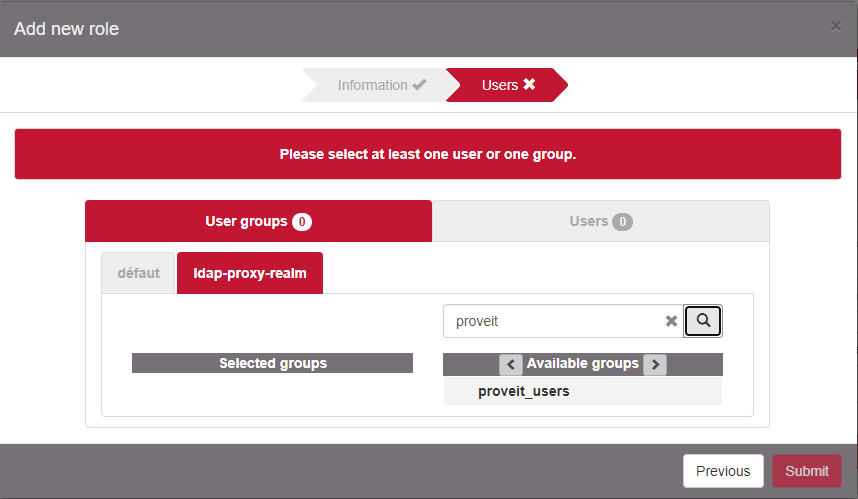
Task: Clear the group search field text
Action: [672, 321]
